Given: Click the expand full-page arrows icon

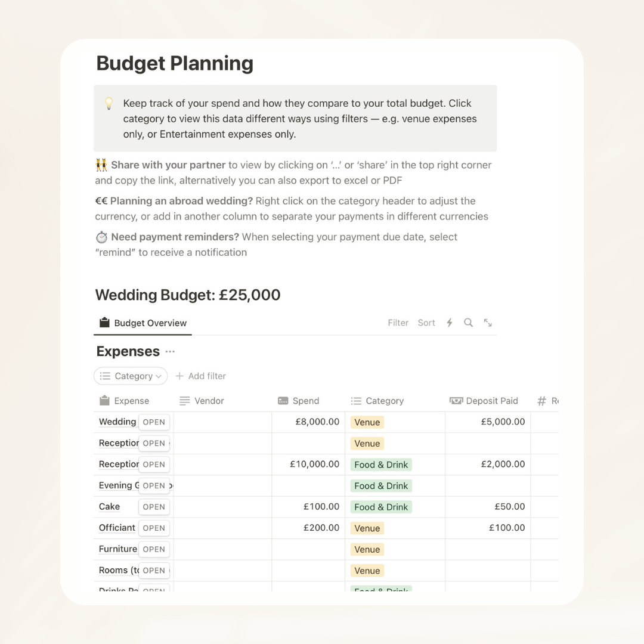Looking at the screenshot, I should [x=488, y=323].
